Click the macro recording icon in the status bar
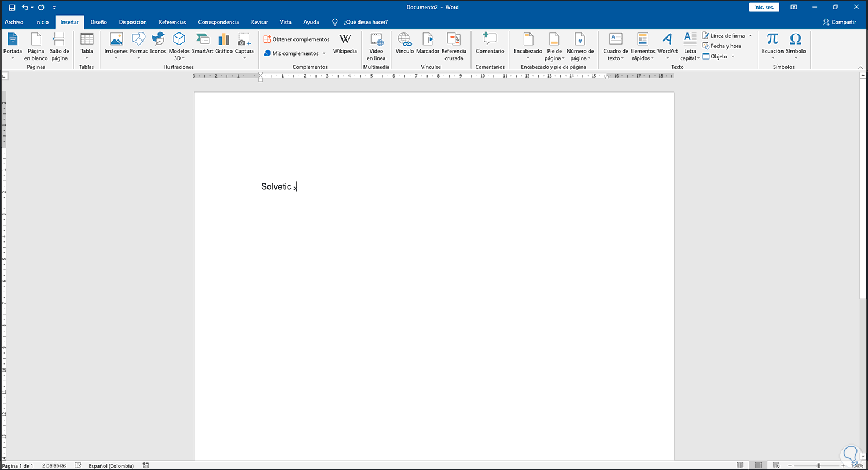This screenshot has height=470, width=868. [x=146, y=465]
